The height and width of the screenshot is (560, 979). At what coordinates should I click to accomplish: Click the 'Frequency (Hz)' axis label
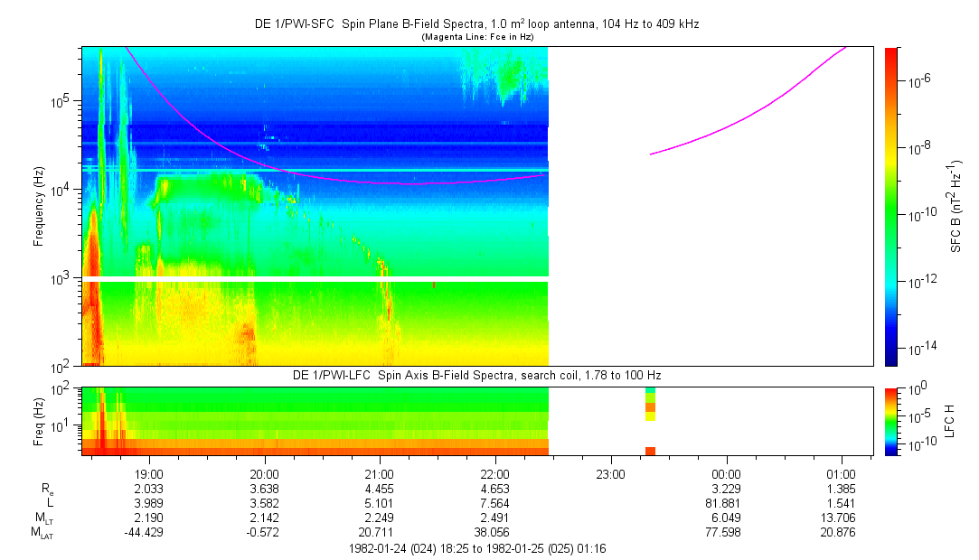click(x=39, y=207)
